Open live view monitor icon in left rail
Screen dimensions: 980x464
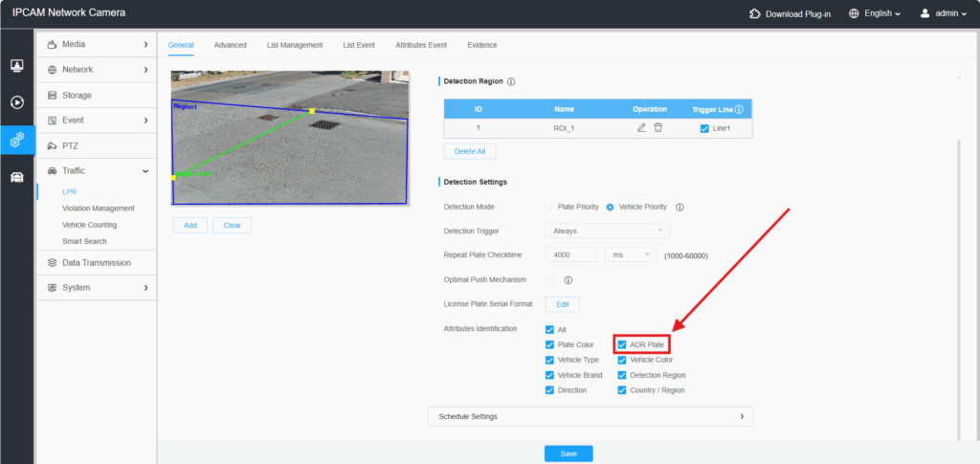[x=17, y=65]
